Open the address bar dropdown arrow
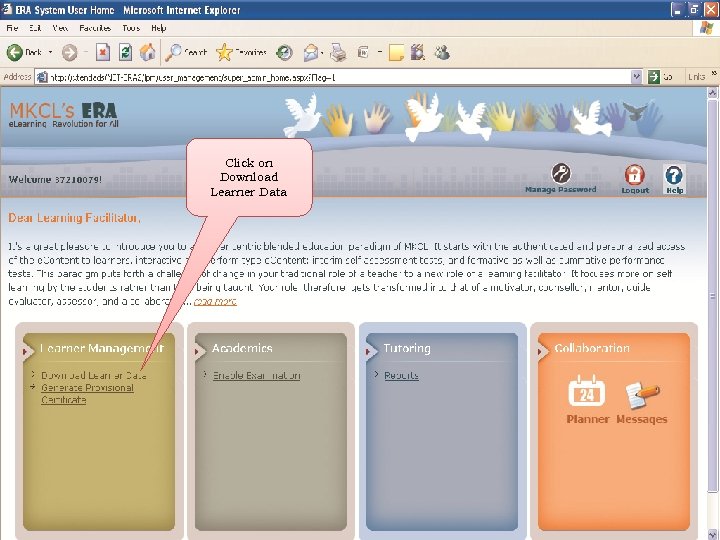This screenshot has width=720, height=540. [x=636, y=77]
